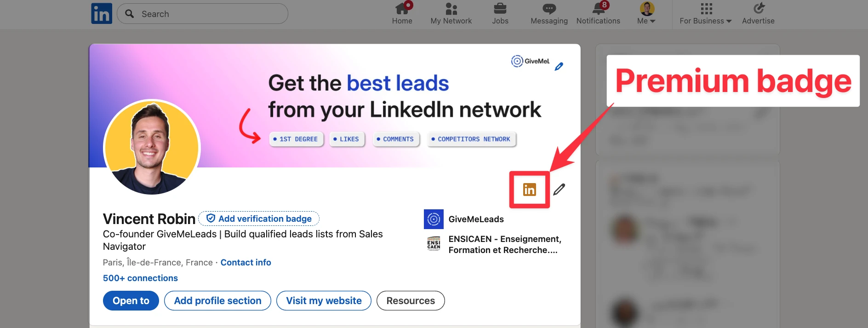This screenshot has width=868, height=328.
Task: Open My Network page
Action: coord(451,13)
